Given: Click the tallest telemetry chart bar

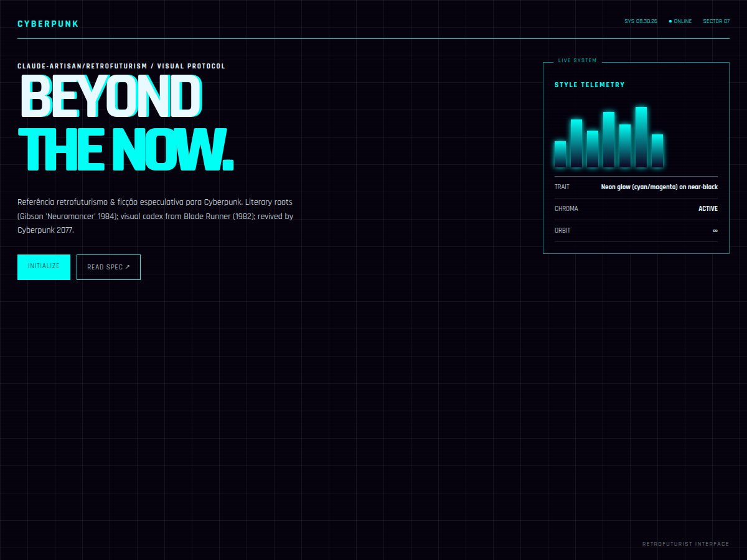Looking at the screenshot, I should pyautogui.click(x=641, y=137).
